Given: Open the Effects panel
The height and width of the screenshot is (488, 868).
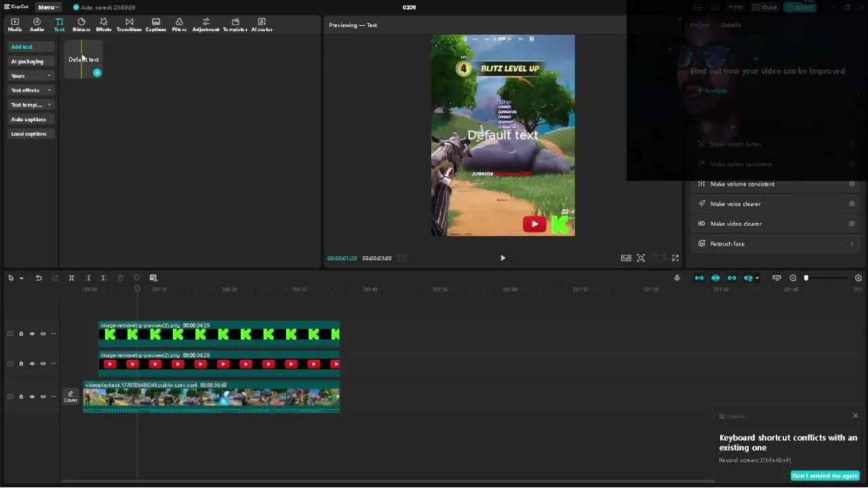Looking at the screenshot, I should tap(104, 25).
